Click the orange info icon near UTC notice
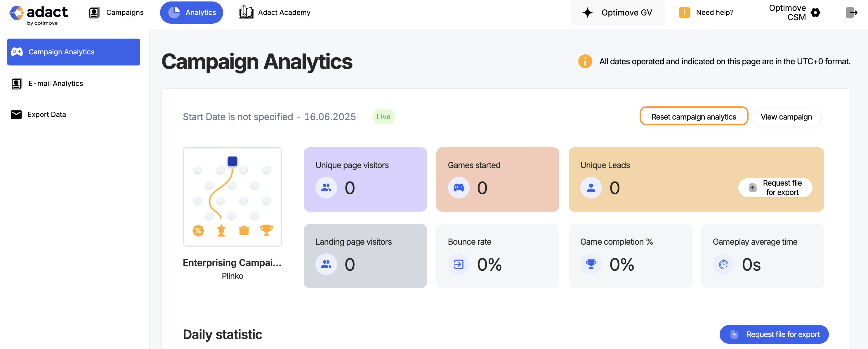The image size is (868, 349). (x=585, y=61)
